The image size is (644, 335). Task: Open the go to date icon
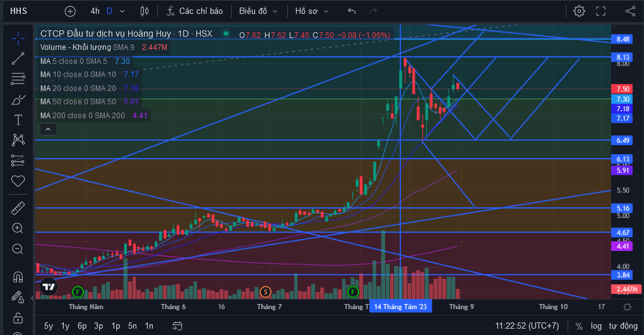tap(177, 326)
